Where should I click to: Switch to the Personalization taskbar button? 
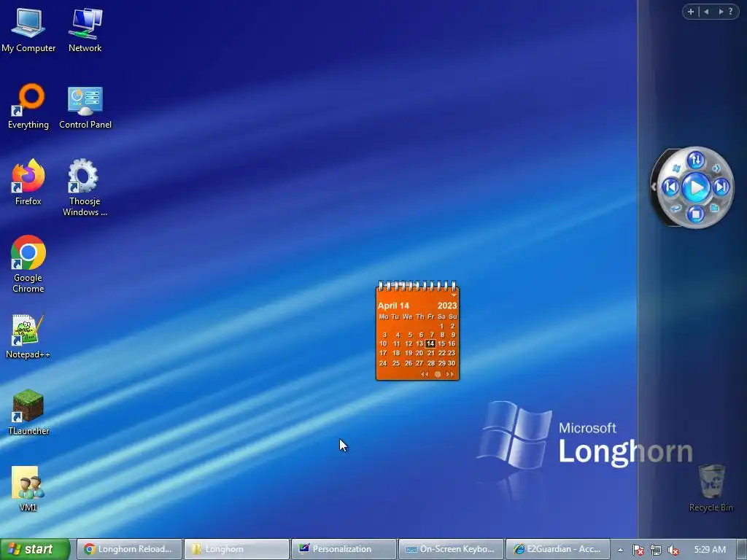[x=344, y=549]
